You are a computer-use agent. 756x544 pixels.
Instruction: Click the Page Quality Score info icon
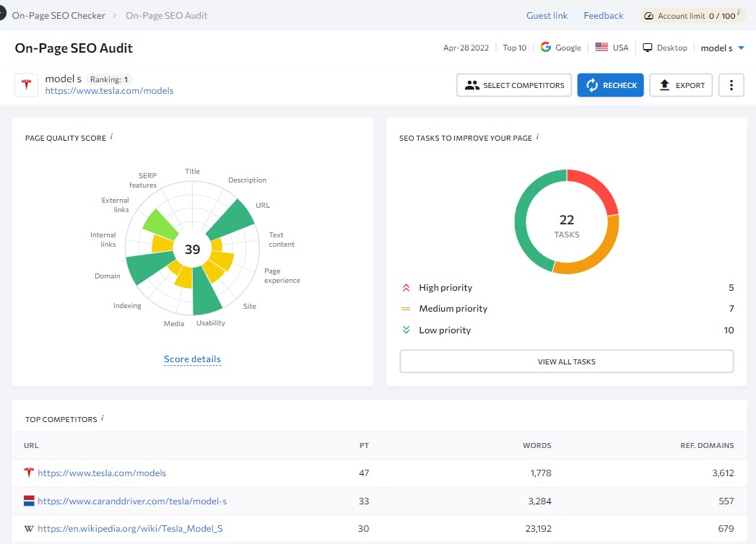coord(111,137)
